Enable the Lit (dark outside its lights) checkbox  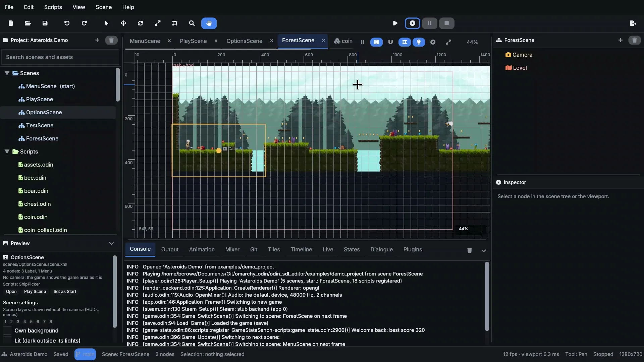click(x=7, y=341)
